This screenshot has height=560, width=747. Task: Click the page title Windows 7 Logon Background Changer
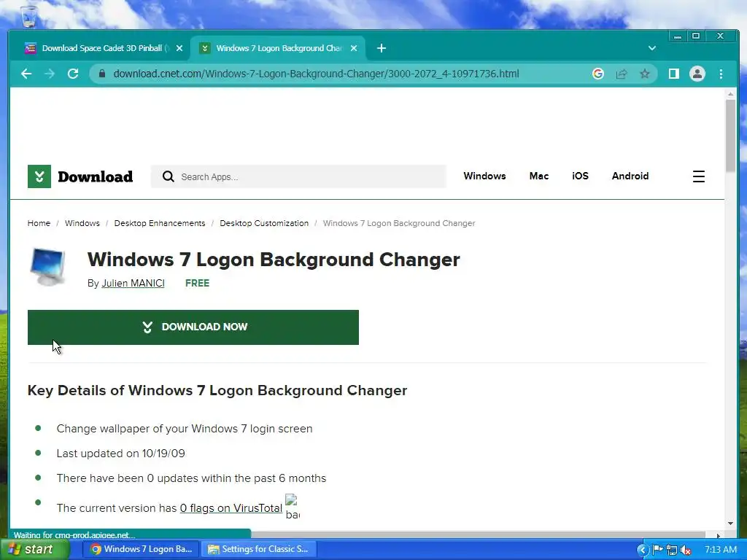[274, 260]
